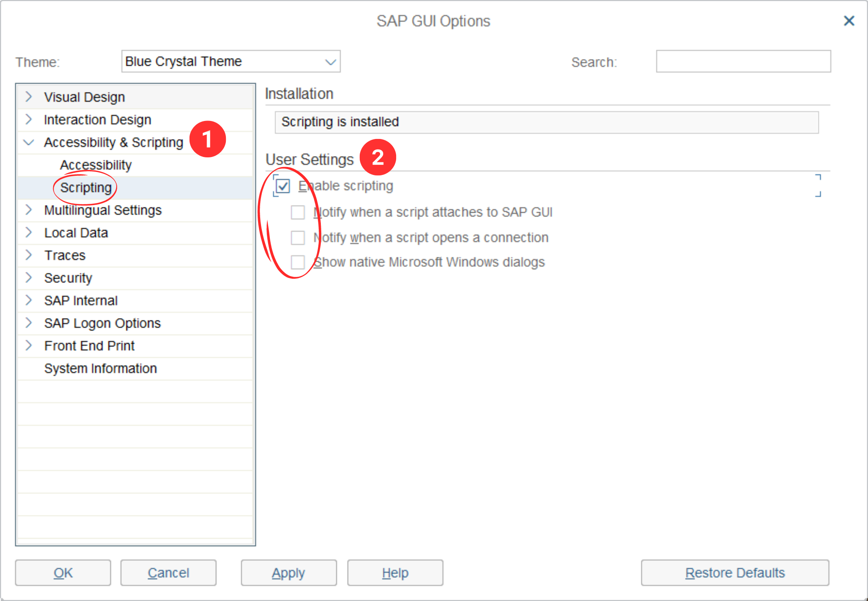Expand the Local Data section
Viewport: 868px width, 601px height.
(29, 232)
